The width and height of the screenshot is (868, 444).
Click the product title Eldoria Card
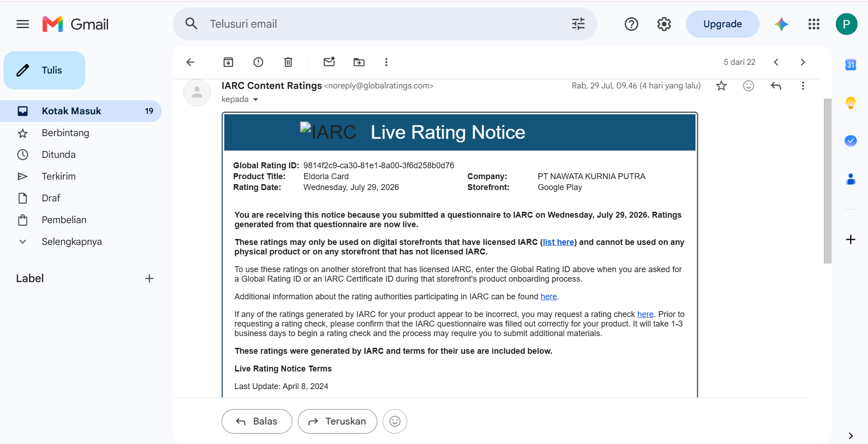326,176
